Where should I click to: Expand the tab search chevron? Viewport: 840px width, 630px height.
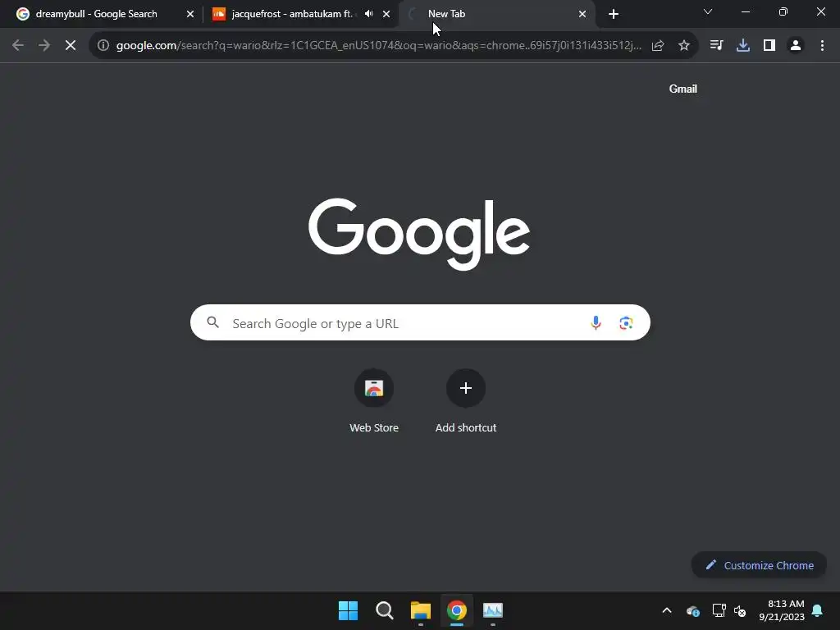(708, 11)
